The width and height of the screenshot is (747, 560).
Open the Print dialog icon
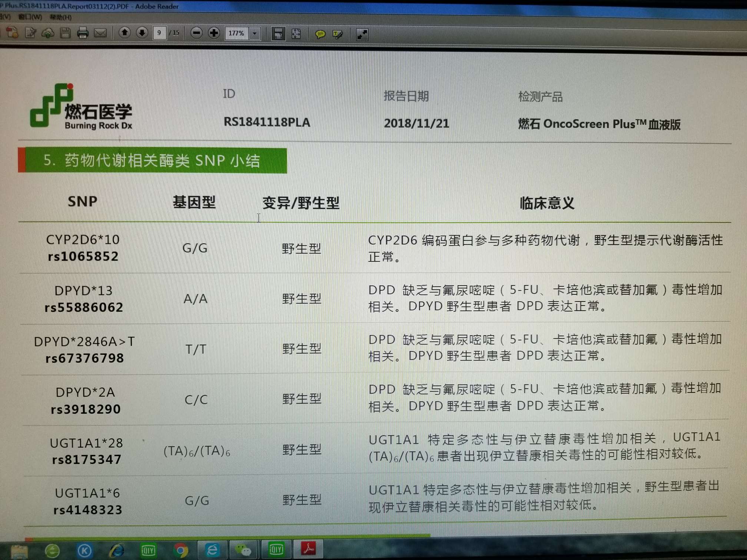click(83, 34)
